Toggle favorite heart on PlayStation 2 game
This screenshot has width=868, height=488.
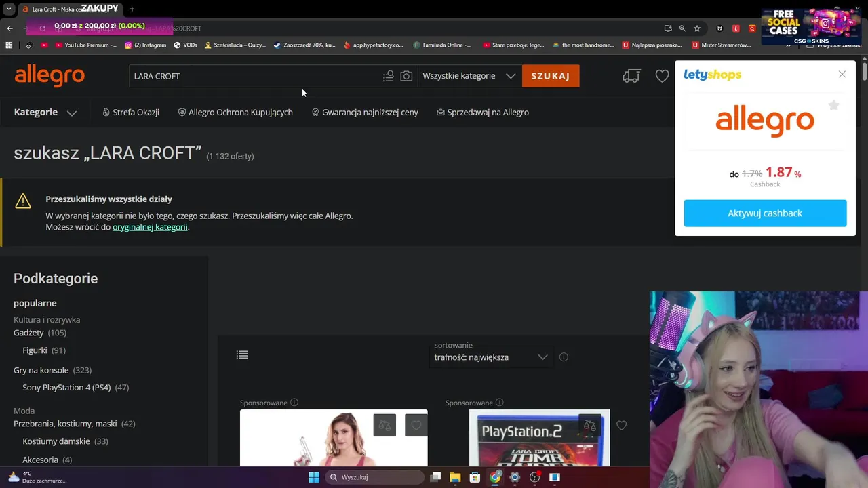pyautogui.click(x=622, y=425)
